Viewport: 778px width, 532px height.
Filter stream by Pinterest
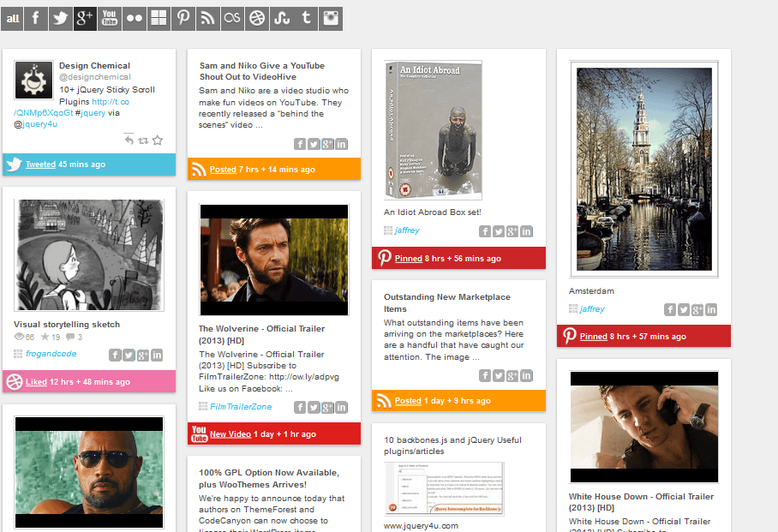(183, 19)
